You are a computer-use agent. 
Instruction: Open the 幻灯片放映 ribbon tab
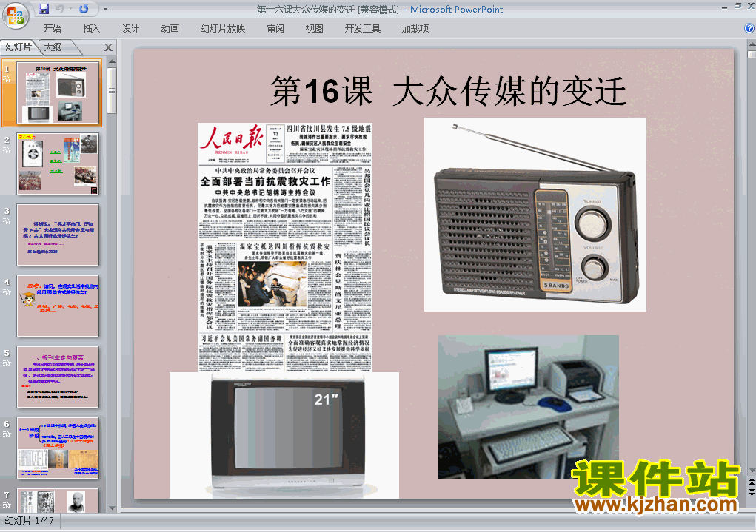coord(222,28)
